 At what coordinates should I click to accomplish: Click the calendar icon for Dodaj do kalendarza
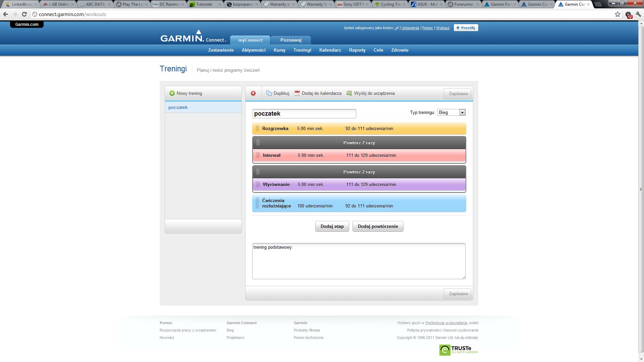(x=297, y=94)
